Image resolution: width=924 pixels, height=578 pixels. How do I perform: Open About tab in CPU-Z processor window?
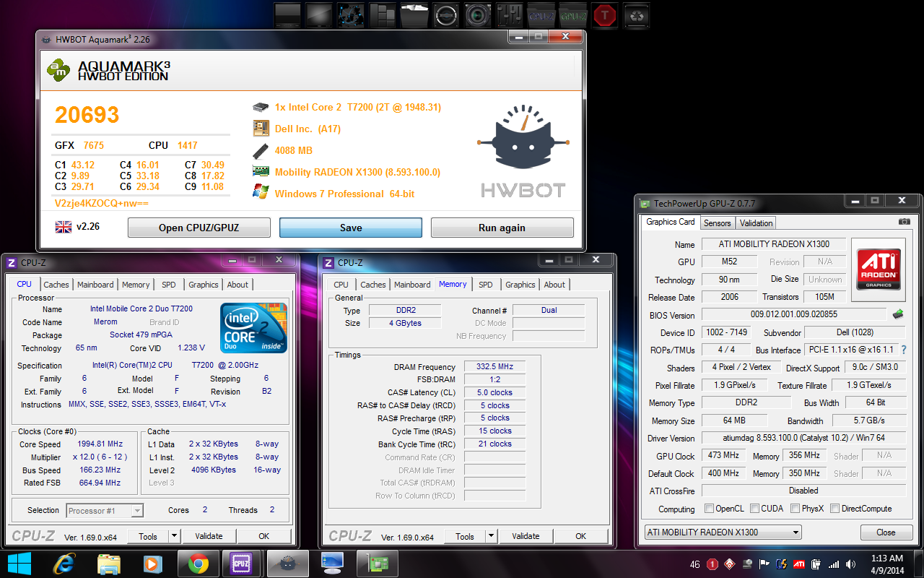[x=237, y=285]
